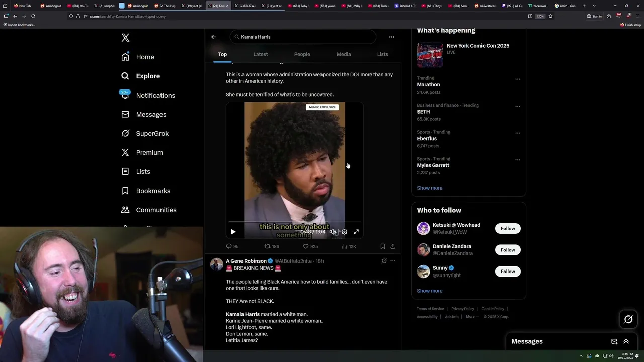Image resolution: width=644 pixels, height=362 pixels.
Task: Open more options for the $ETH trend
Action: [x=518, y=106]
